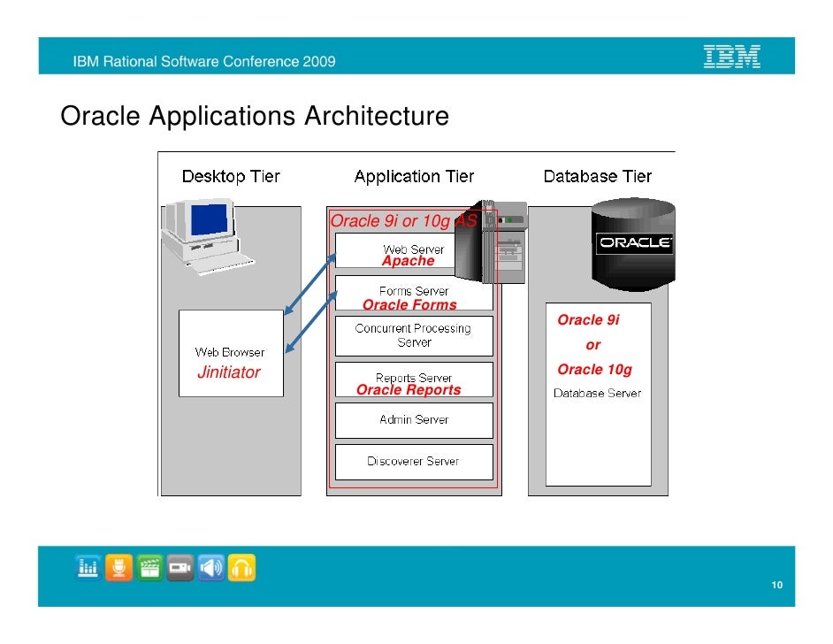Click the bar chart icon in footer
This screenshot has width=833, height=644.
click(88, 568)
